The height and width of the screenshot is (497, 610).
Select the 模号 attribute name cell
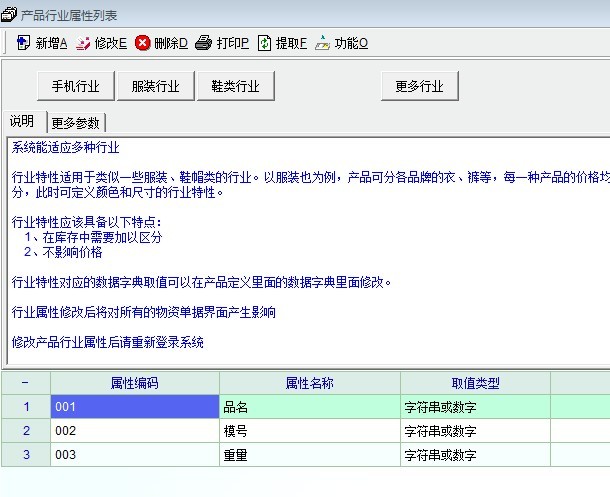click(310, 431)
